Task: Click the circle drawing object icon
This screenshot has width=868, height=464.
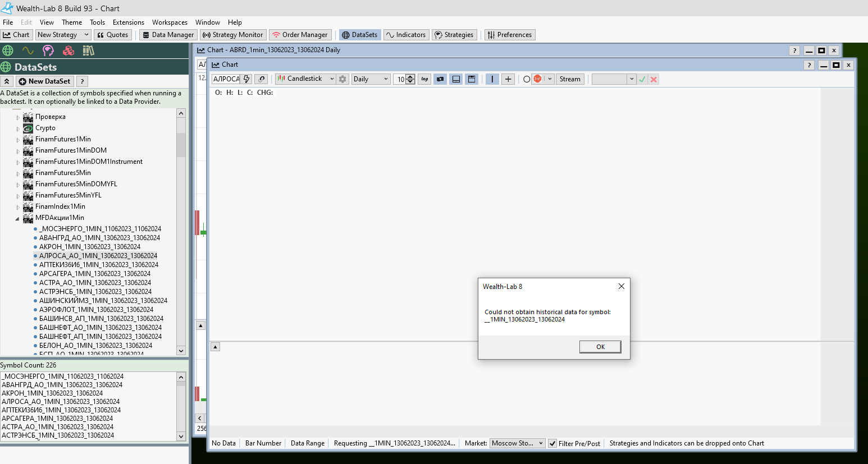Action: click(x=527, y=79)
